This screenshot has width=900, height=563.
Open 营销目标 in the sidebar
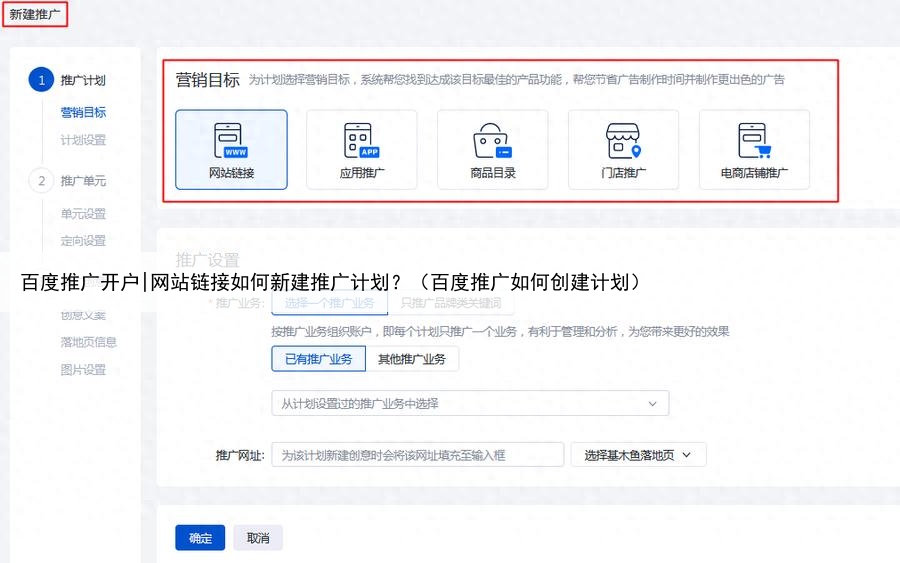click(x=83, y=112)
